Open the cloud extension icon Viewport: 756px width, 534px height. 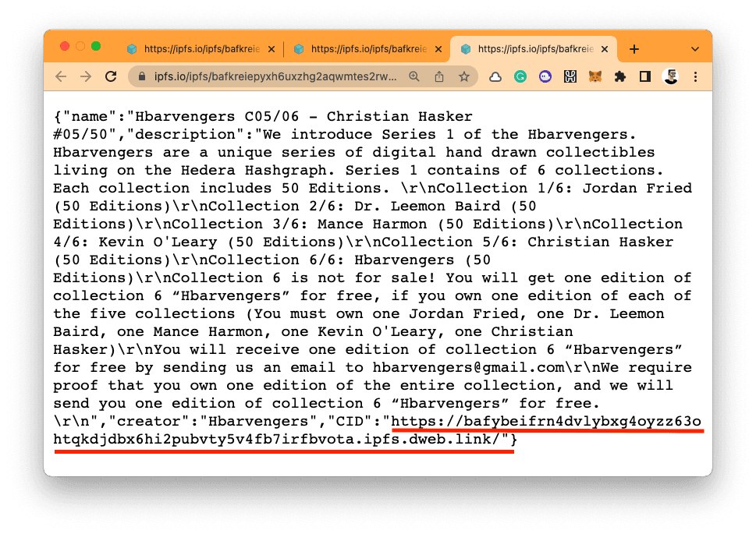click(x=495, y=76)
